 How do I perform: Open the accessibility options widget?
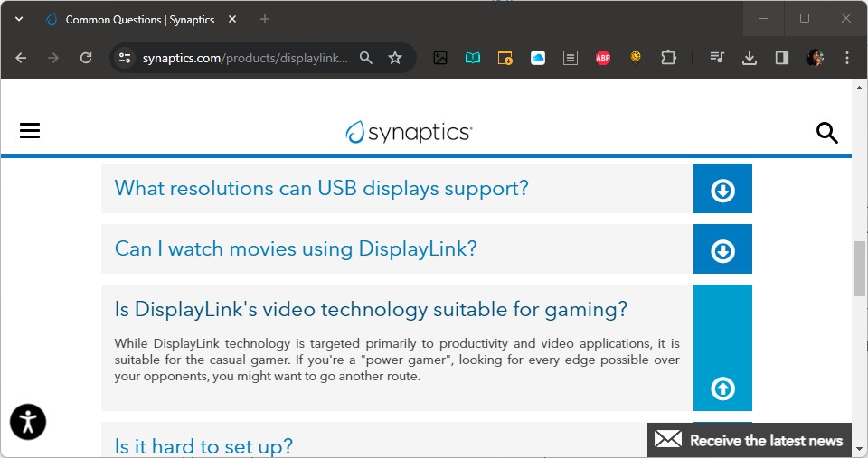click(x=28, y=422)
